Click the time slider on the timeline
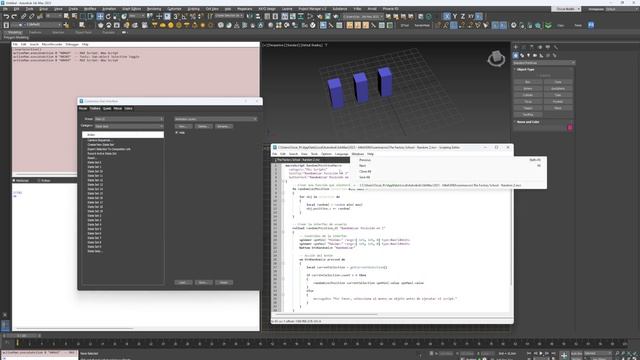The height and width of the screenshot is (360, 640). (23, 336)
